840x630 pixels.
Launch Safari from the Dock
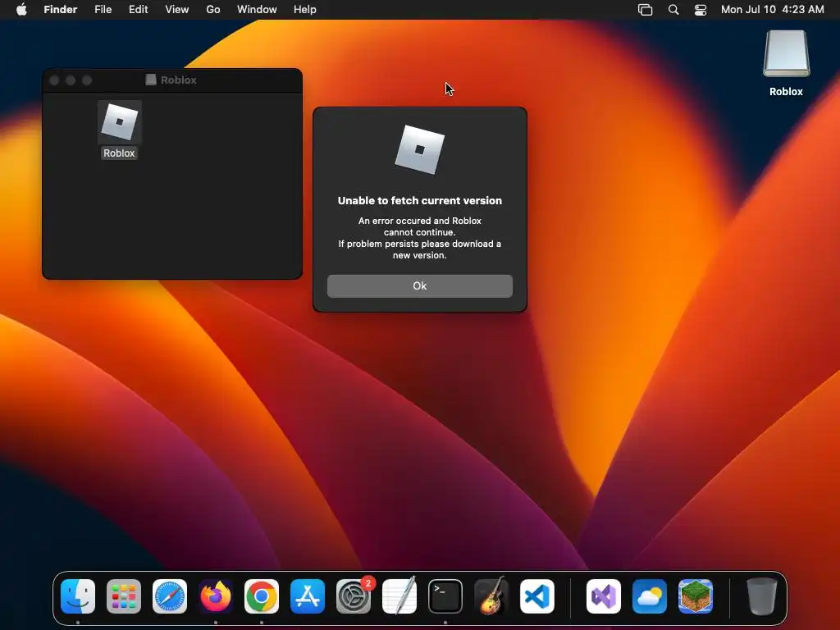pyautogui.click(x=170, y=596)
